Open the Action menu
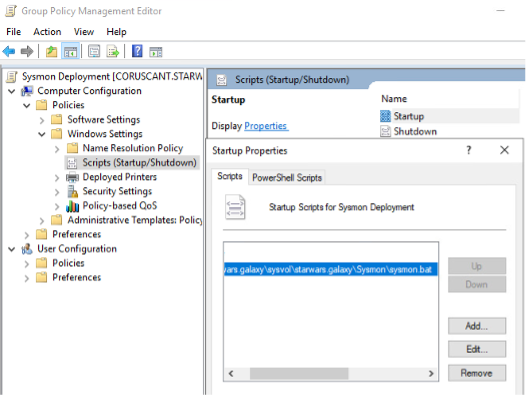 click(x=47, y=32)
